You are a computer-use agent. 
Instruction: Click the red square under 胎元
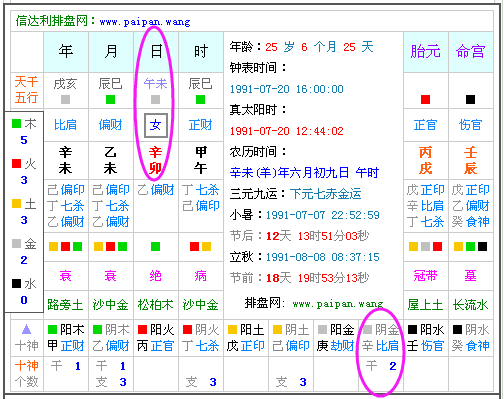pyautogui.click(x=425, y=99)
